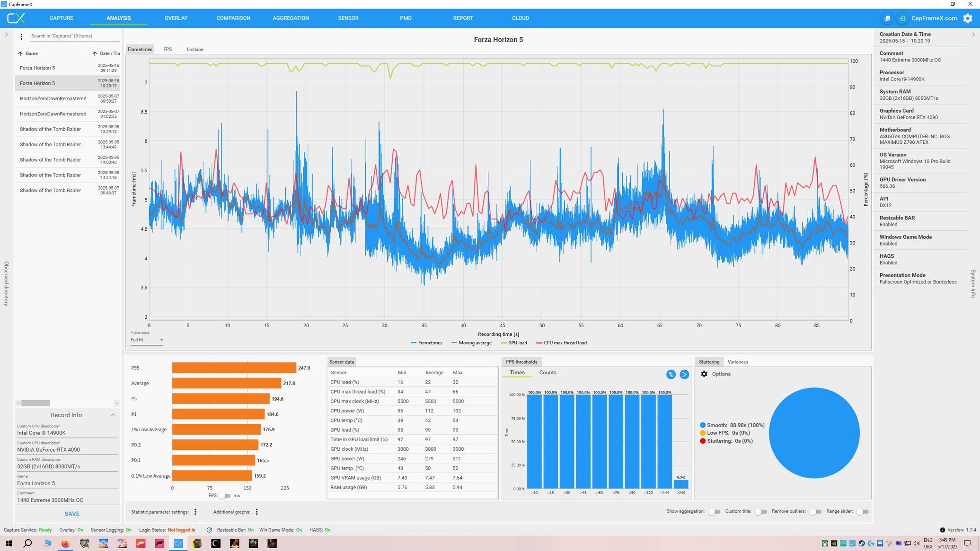Select the FPS chart tab
The width and height of the screenshot is (980, 551).
[x=168, y=49]
